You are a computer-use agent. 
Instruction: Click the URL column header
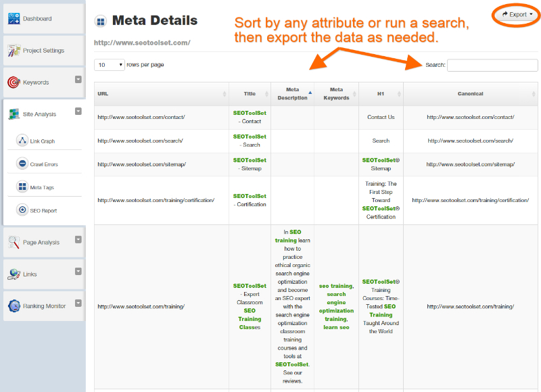(162, 94)
